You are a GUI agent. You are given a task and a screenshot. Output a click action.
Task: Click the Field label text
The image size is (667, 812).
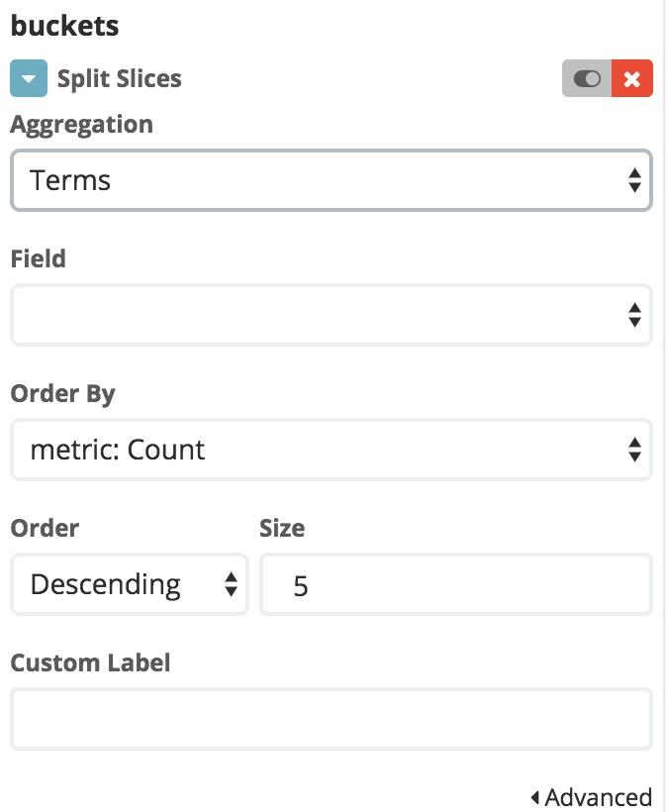click(x=38, y=259)
